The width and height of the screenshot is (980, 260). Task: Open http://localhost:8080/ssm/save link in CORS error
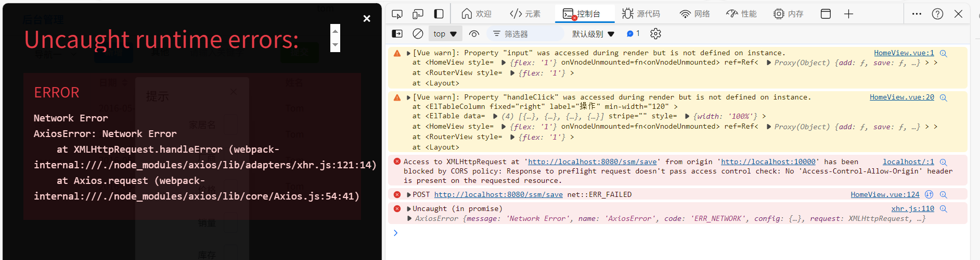click(x=592, y=162)
